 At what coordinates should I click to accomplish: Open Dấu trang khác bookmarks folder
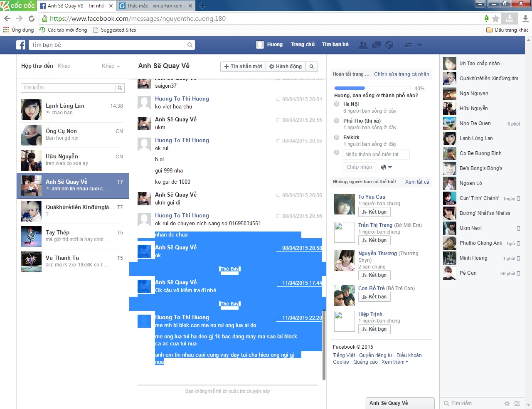tap(507, 30)
